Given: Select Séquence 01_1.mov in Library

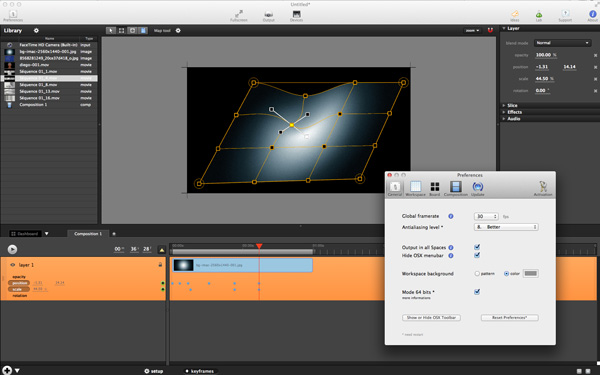Looking at the screenshot, I should click(x=49, y=71).
